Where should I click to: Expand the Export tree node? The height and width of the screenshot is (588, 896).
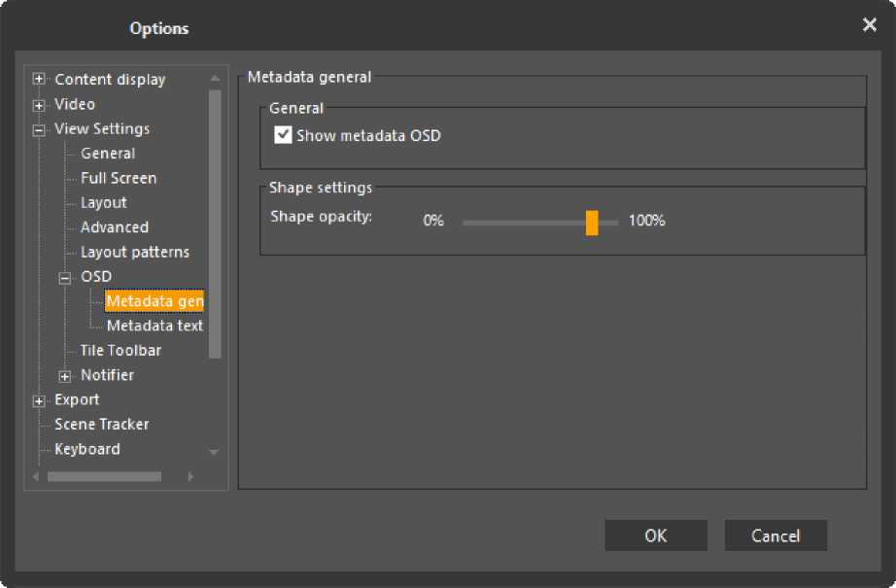click(x=39, y=400)
